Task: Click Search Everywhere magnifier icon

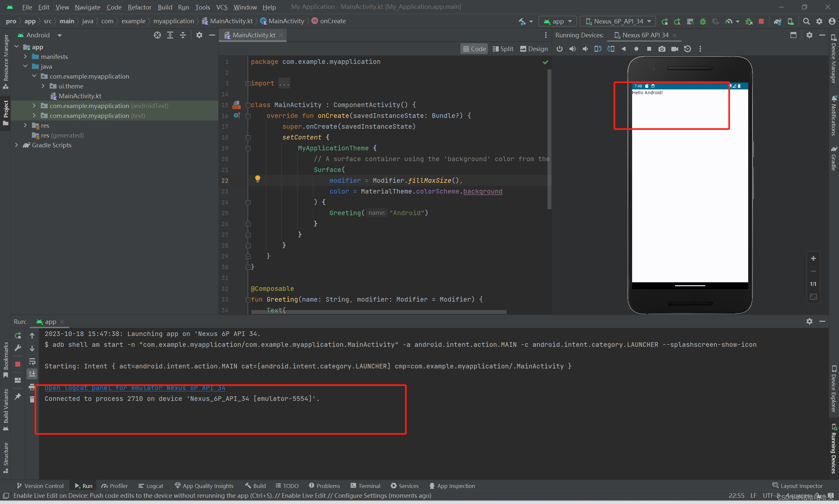Action: [806, 21]
